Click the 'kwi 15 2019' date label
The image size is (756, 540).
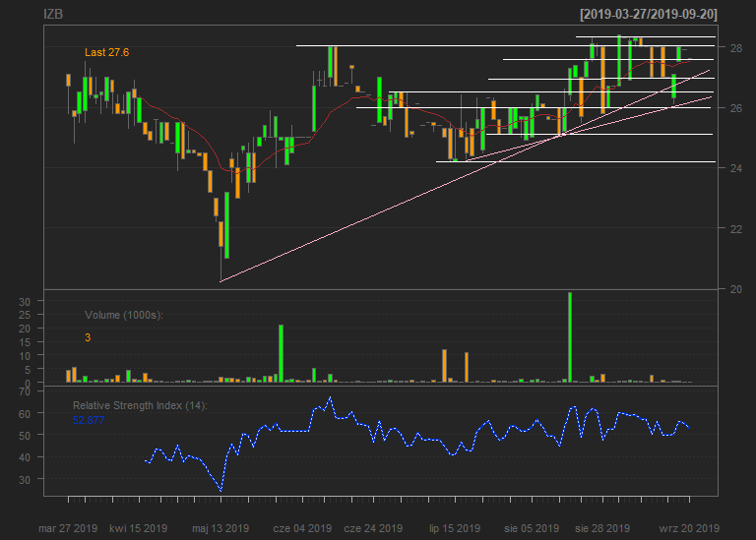(x=139, y=528)
